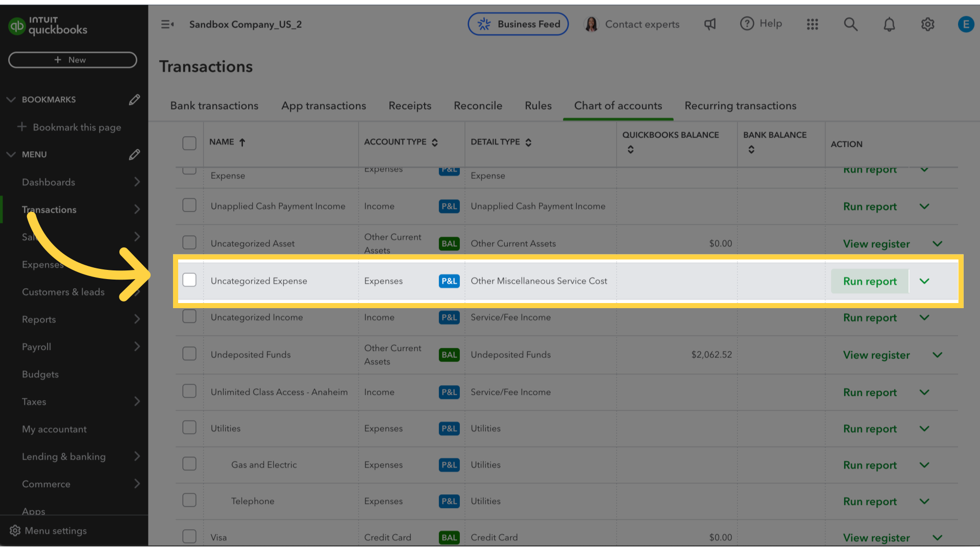The height and width of the screenshot is (551, 980).
Task: Click the BAL badge for Undeposited Funds
Action: [449, 355]
